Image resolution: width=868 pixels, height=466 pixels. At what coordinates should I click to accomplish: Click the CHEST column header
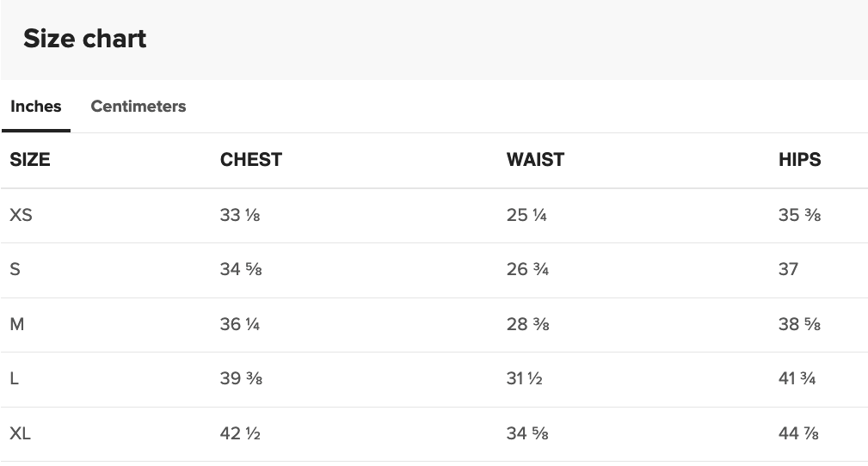point(250,160)
